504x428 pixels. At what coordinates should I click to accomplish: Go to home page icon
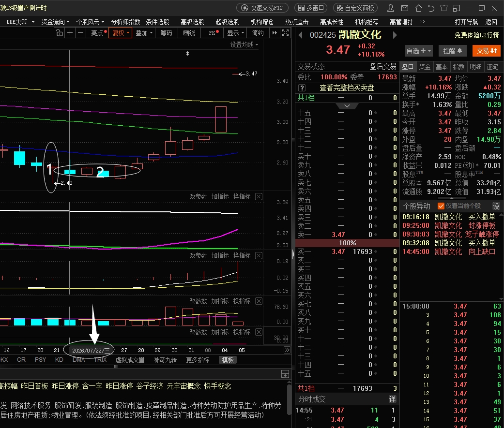[418, 8]
